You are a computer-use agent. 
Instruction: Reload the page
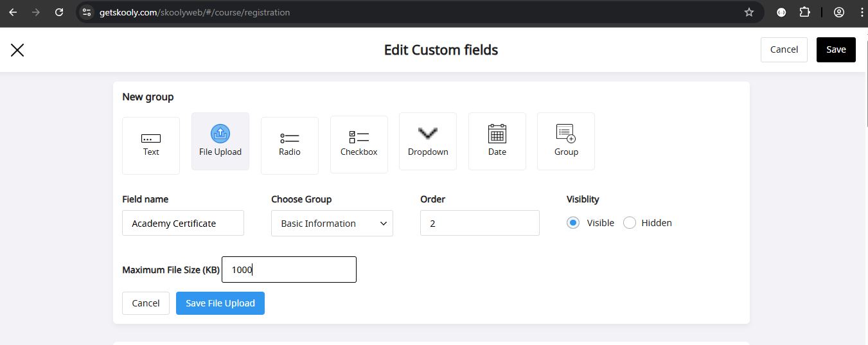pyautogui.click(x=59, y=12)
